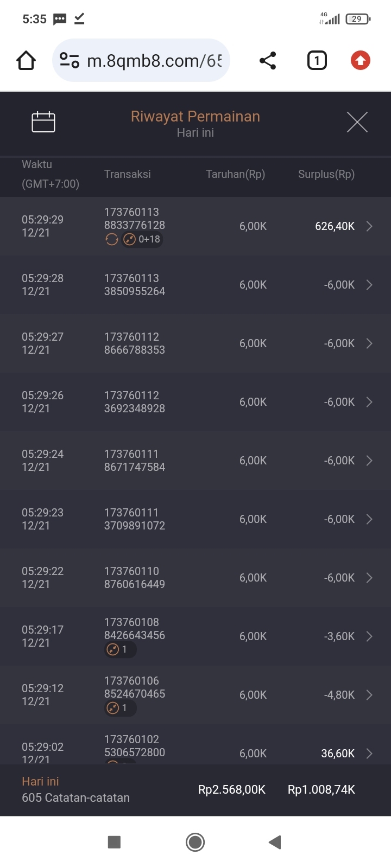Tap the browser home icon

tap(26, 61)
